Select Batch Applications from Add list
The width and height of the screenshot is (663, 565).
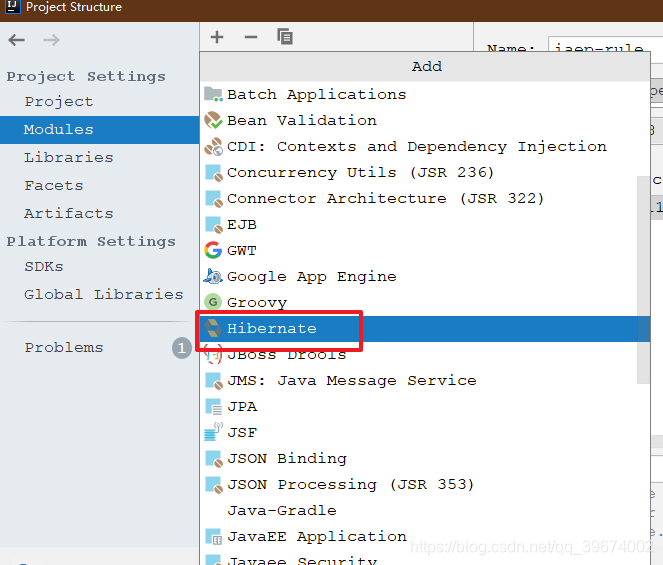tap(425, 94)
